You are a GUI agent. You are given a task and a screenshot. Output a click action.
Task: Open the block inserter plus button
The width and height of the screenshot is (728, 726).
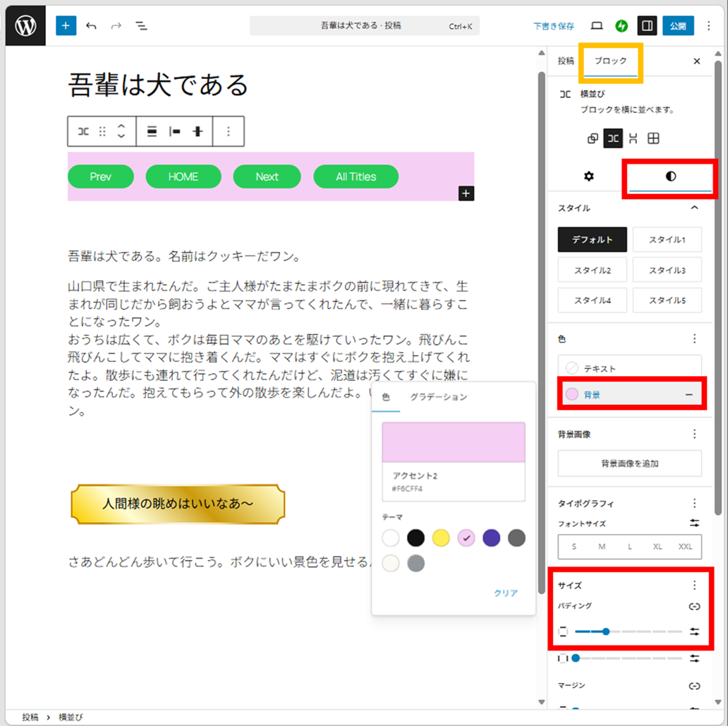pos(66,26)
